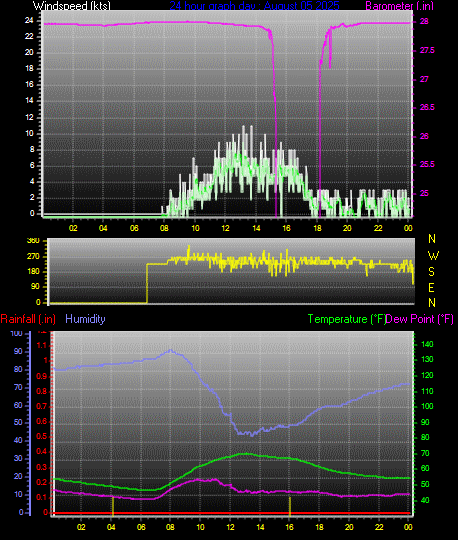Click the compass letter E on direction chart
The height and width of the screenshot is (540, 458).
(431, 288)
